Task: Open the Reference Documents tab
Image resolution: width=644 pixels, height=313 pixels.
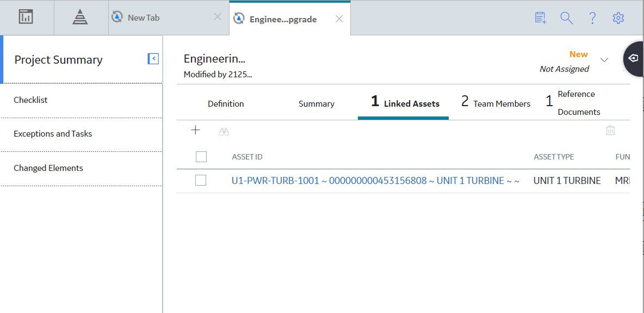Action: point(573,103)
